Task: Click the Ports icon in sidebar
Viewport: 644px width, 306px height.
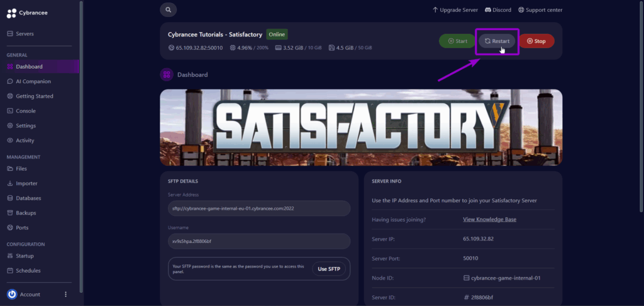Action: pyautogui.click(x=10, y=228)
